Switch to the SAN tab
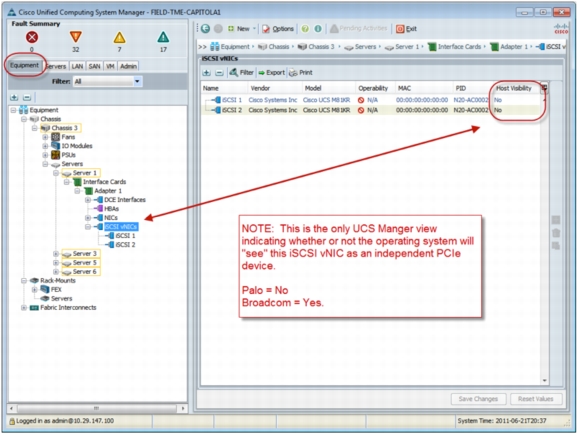The image size is (578, 435). click(94, 66)
